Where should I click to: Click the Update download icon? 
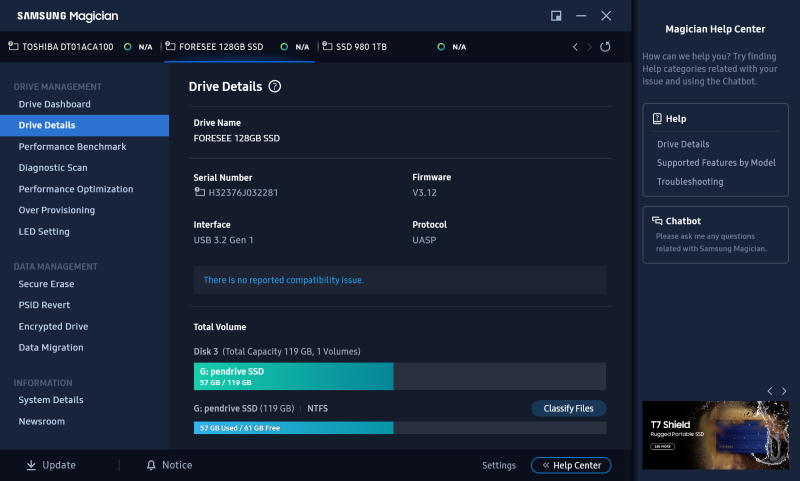pos(31,465)
